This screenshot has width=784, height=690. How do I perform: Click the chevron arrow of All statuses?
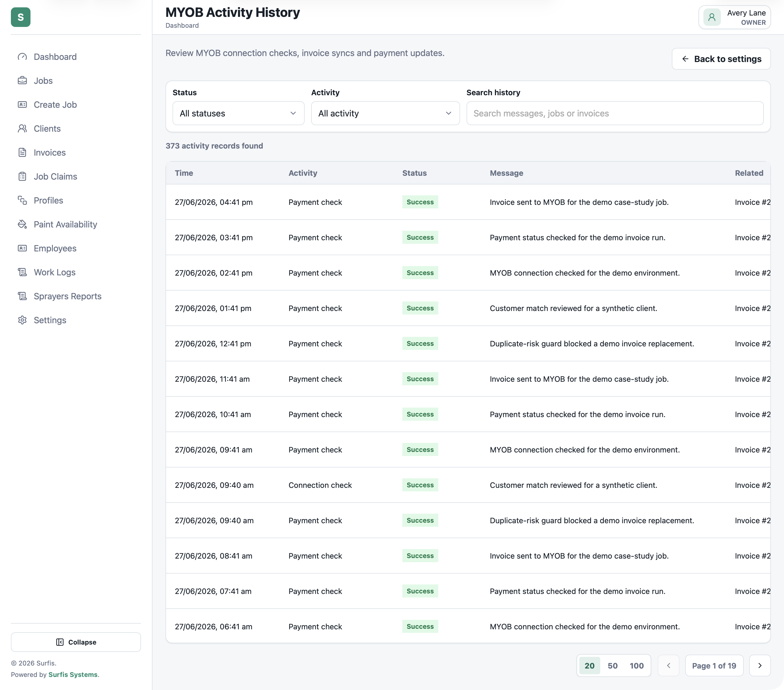[293, 113]
